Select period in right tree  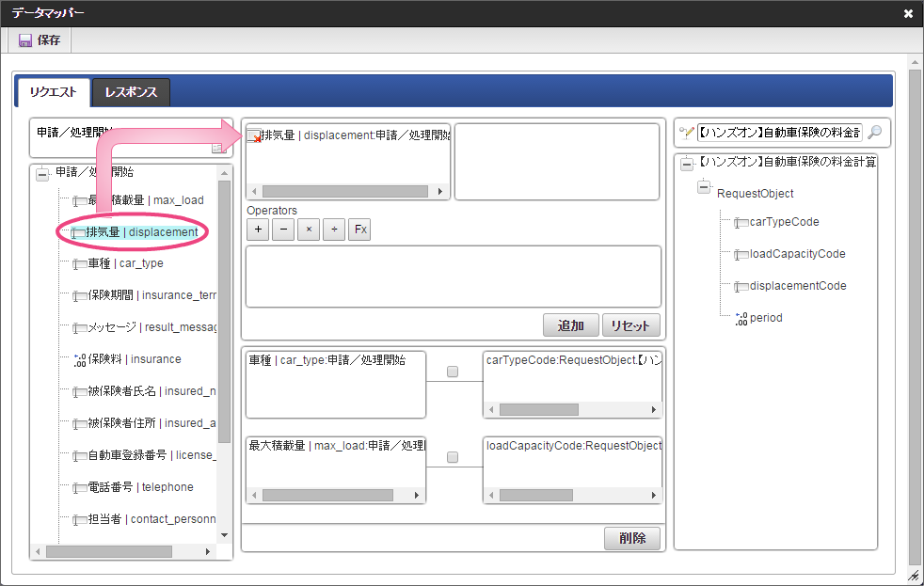pyautogui.click(x=766, y=318)
